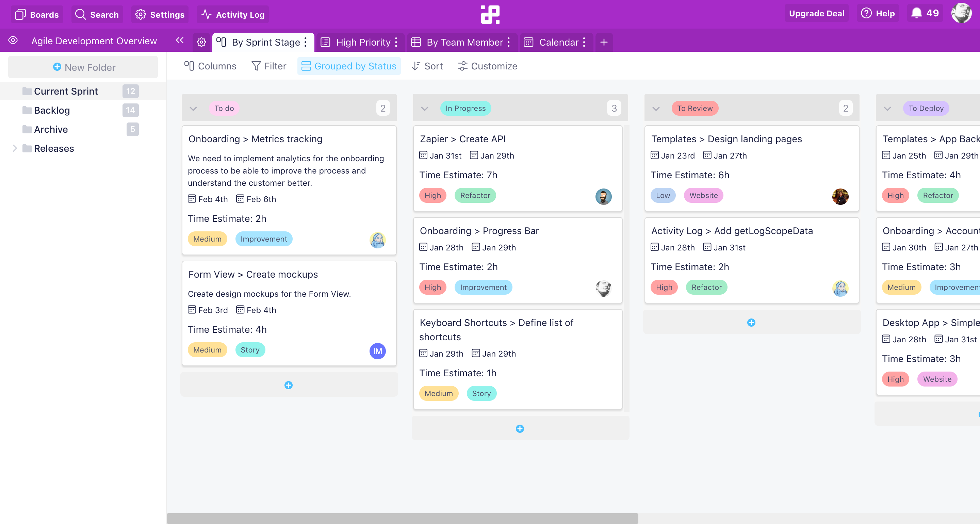Click assignee avatar on Metrics tracking card

[377, 240]
